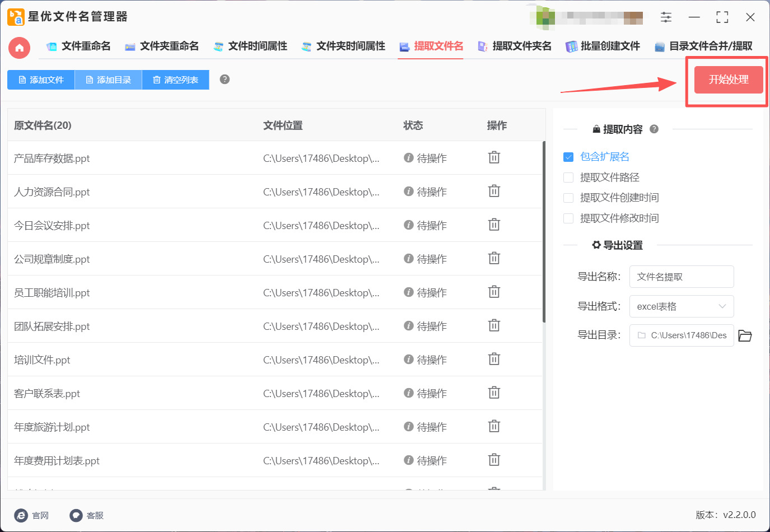Expand the 导出格式 excel表格 dropdown

click(682, 306)
